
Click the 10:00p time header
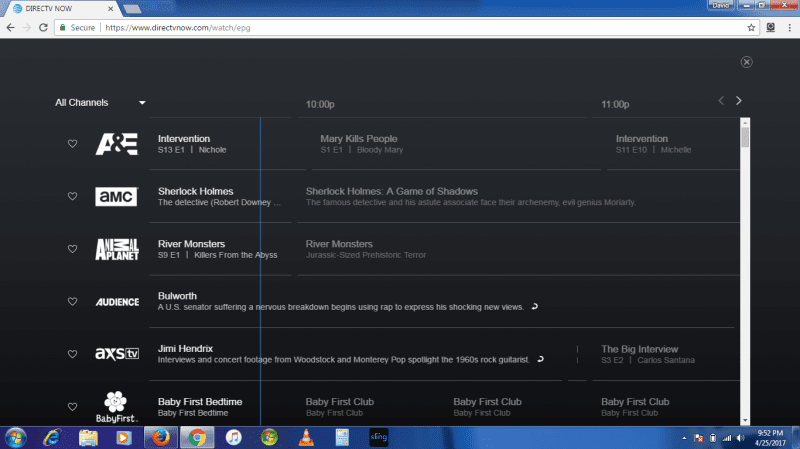320,104
